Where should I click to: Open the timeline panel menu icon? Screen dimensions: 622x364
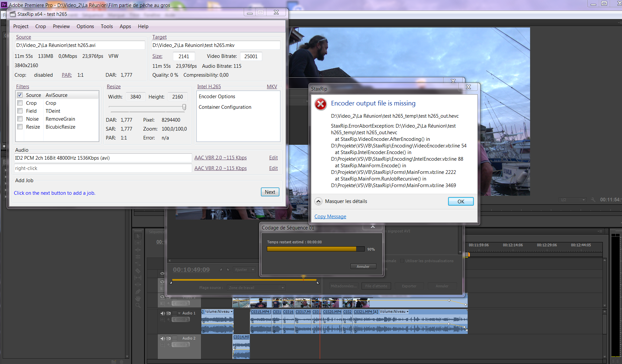[x=600, y=231]
